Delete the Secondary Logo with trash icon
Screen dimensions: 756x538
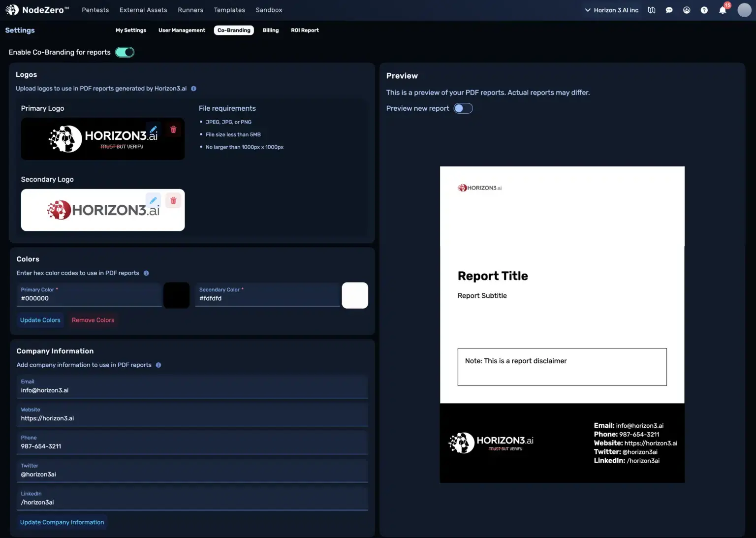173,200
